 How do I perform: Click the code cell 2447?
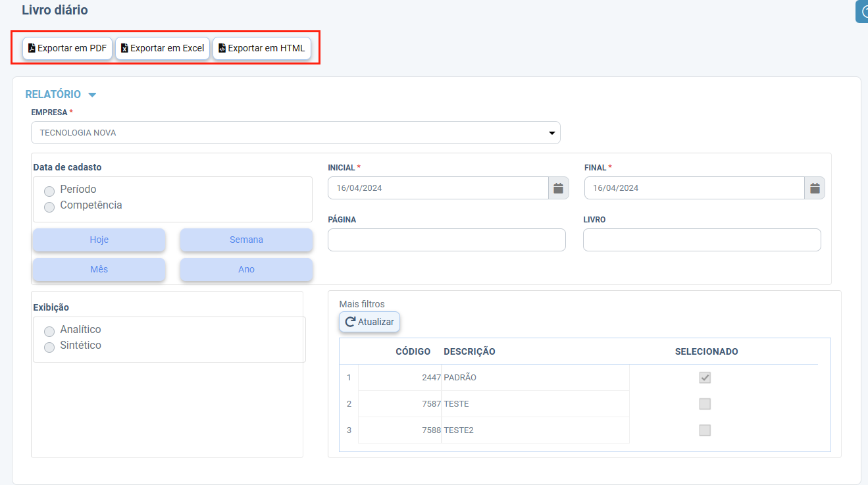(399, 378)
